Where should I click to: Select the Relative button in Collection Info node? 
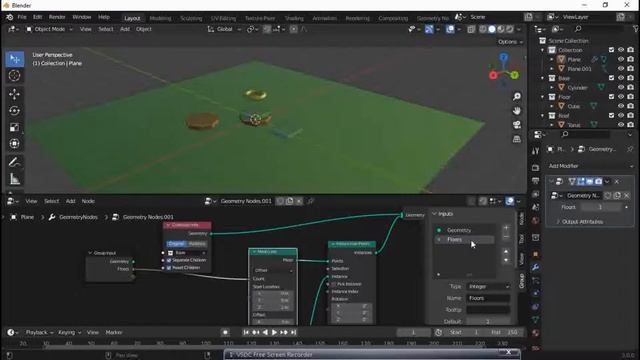[x=197, y=244]
